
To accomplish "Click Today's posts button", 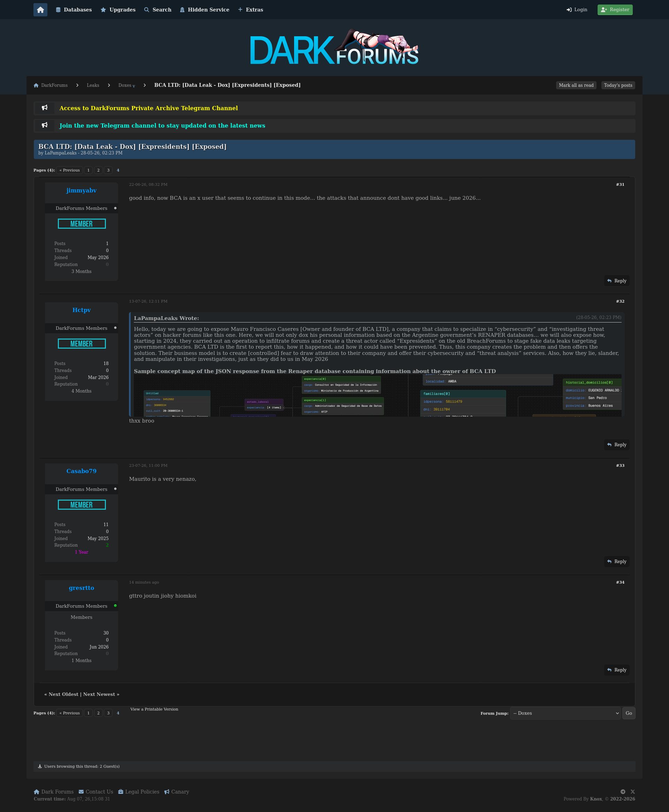I will (x=618, y=85).
